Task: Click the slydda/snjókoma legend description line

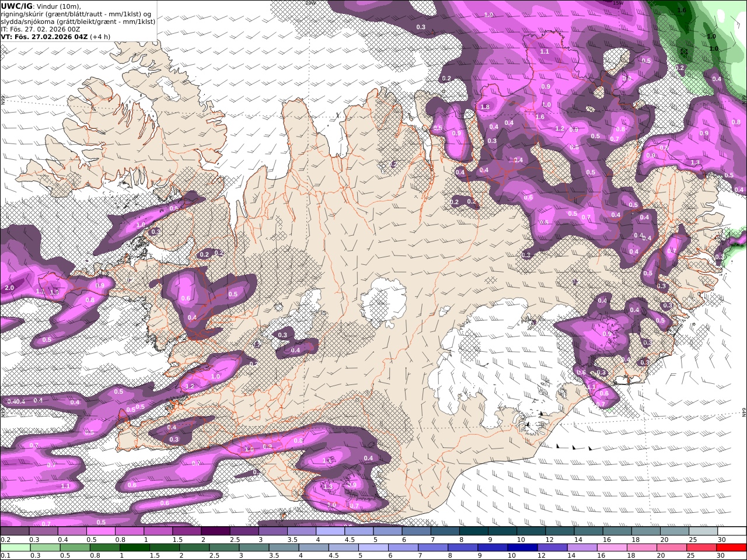Action: click(x=78, y=21)
